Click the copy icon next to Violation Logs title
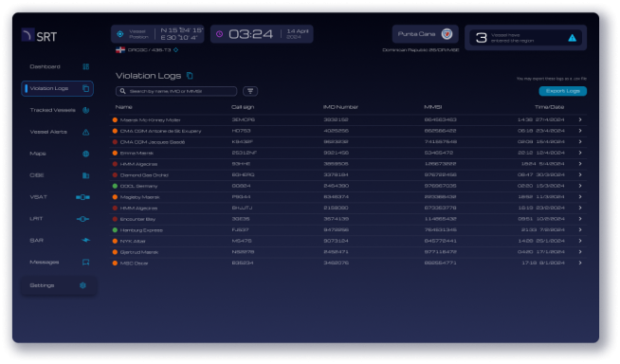 190,76
